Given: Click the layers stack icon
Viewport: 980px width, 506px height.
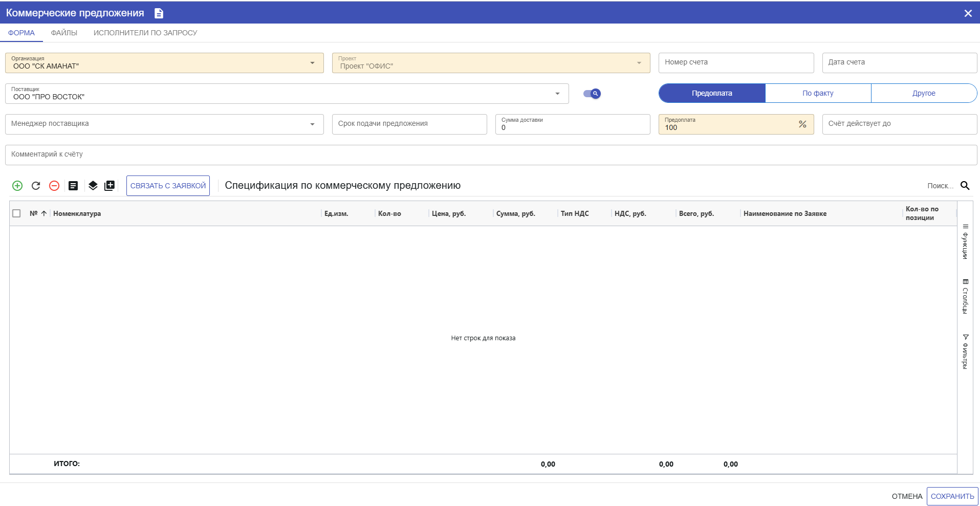Looking at the screenshot, I should (x=93, y=186).
